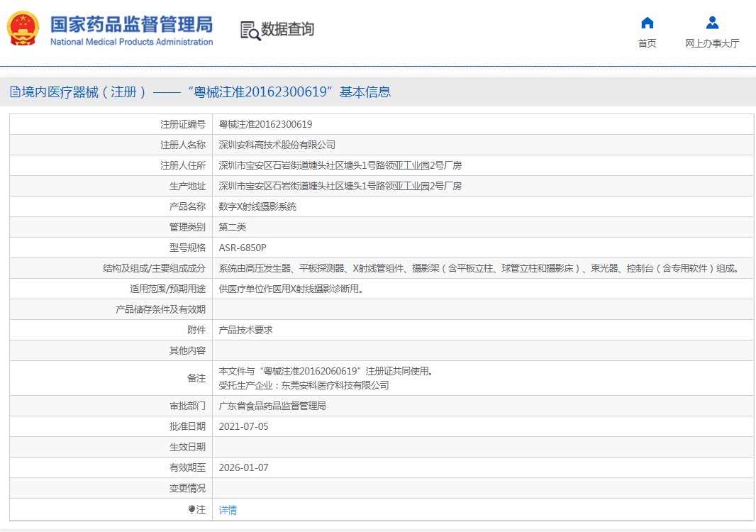Click the lightbulb icon beside 注

click(191, 509)
